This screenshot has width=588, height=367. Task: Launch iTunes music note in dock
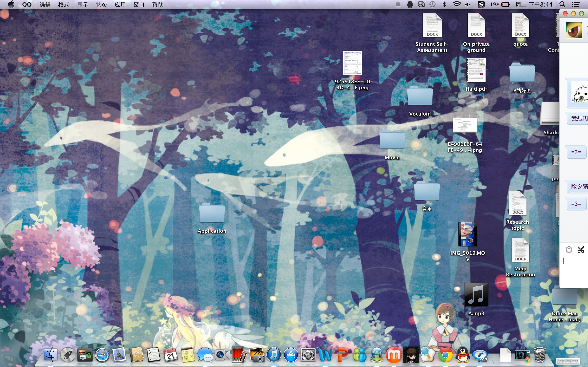(x=274, y=355)
